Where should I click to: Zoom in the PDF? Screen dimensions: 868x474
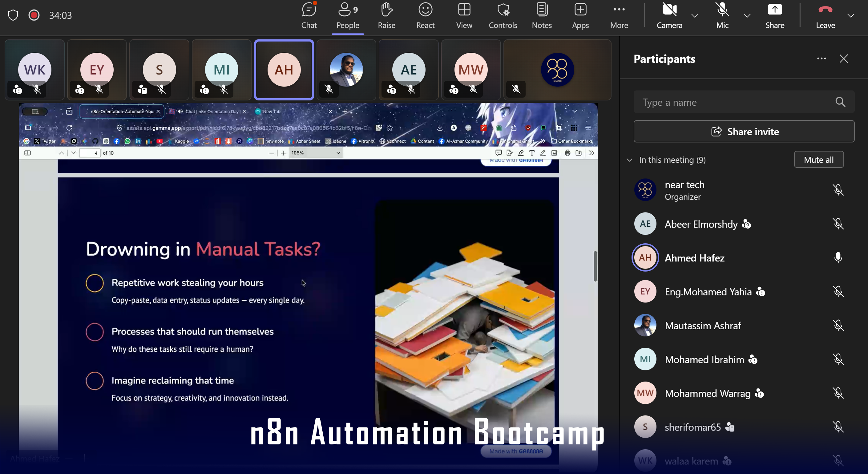[283, 153]
